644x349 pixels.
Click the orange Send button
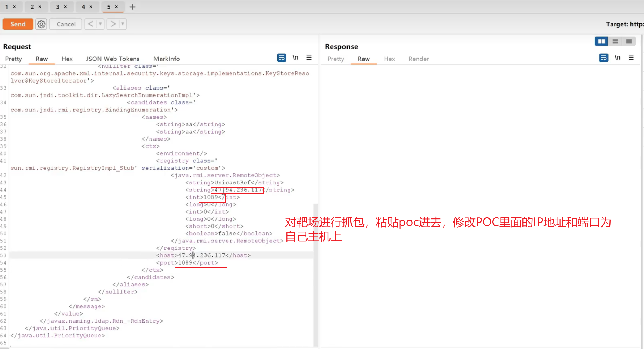click(18, 24)
